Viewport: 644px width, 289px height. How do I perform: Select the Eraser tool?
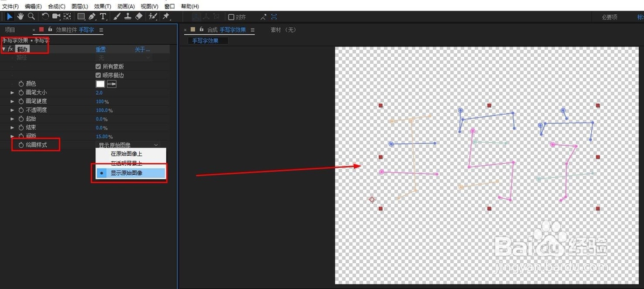138,17
